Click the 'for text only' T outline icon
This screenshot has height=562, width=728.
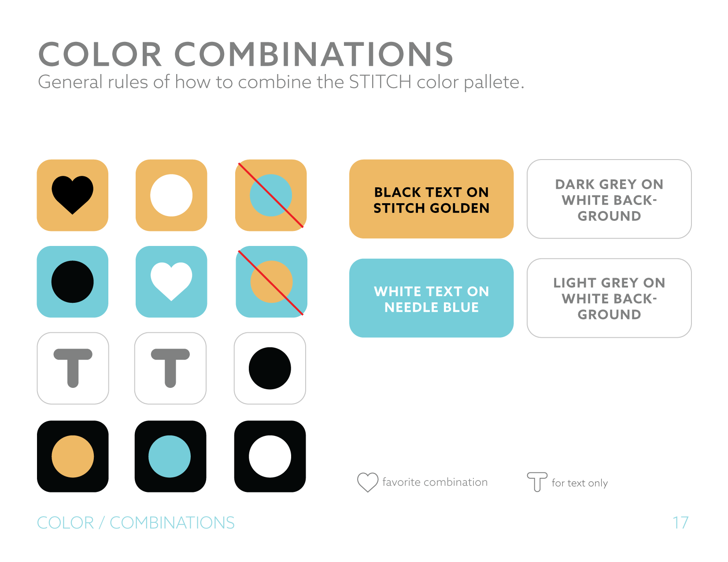click(x=537, y=482)
